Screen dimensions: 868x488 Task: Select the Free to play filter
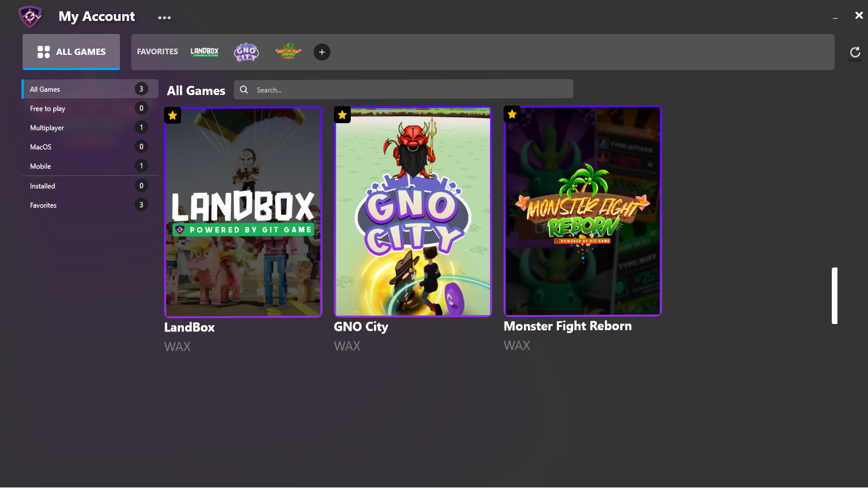[48, 109]
